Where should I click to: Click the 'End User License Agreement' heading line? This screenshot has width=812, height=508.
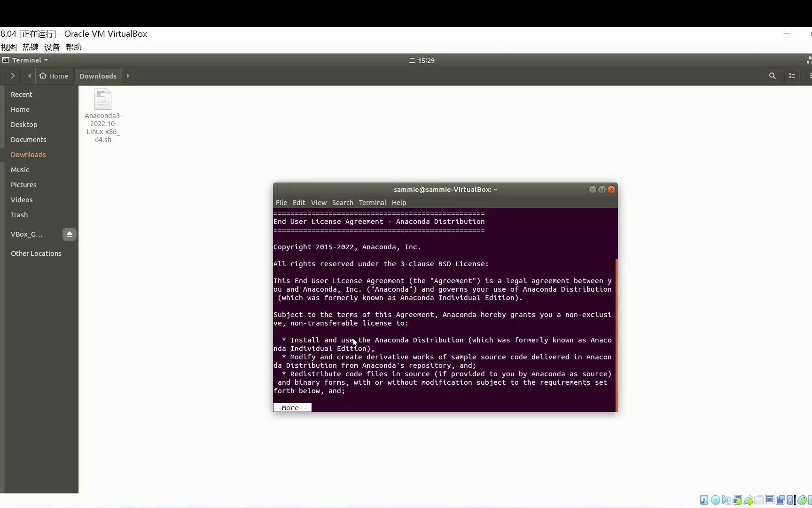(x=379, y=222)
